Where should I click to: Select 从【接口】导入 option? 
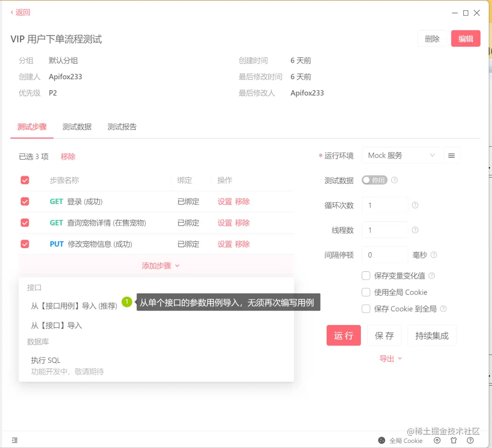56,326
